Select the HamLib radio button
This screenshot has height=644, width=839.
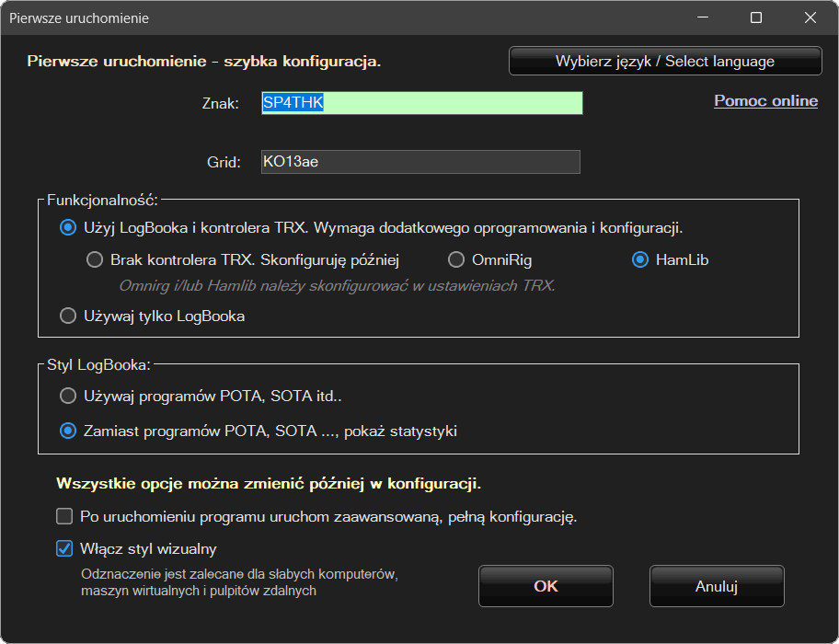(x=640, y=260)
